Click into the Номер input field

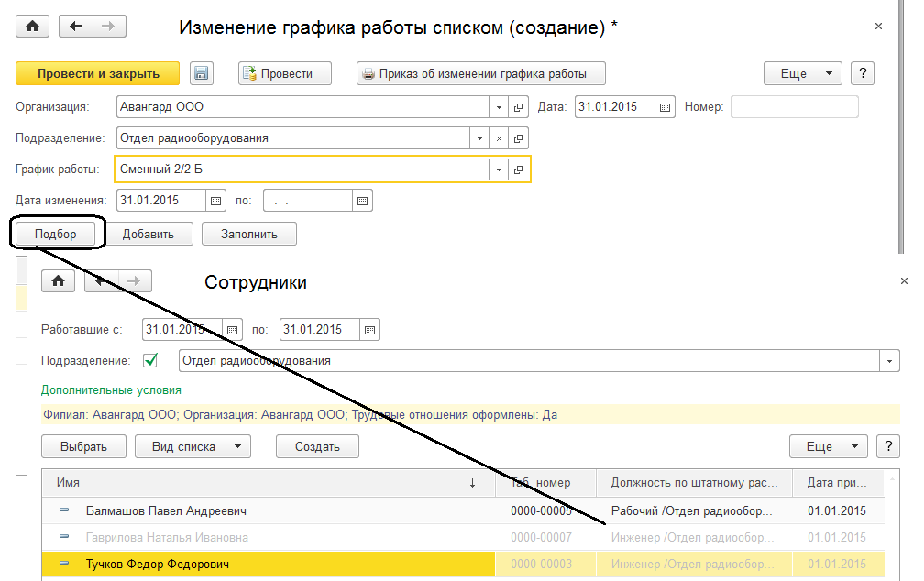[x=794, y=107]
